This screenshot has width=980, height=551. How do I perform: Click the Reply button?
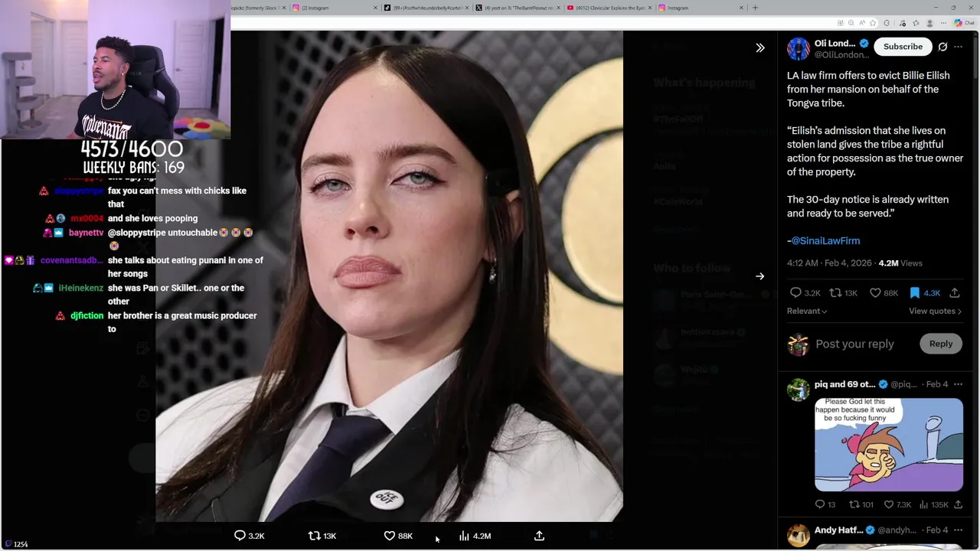coord(941,344)
